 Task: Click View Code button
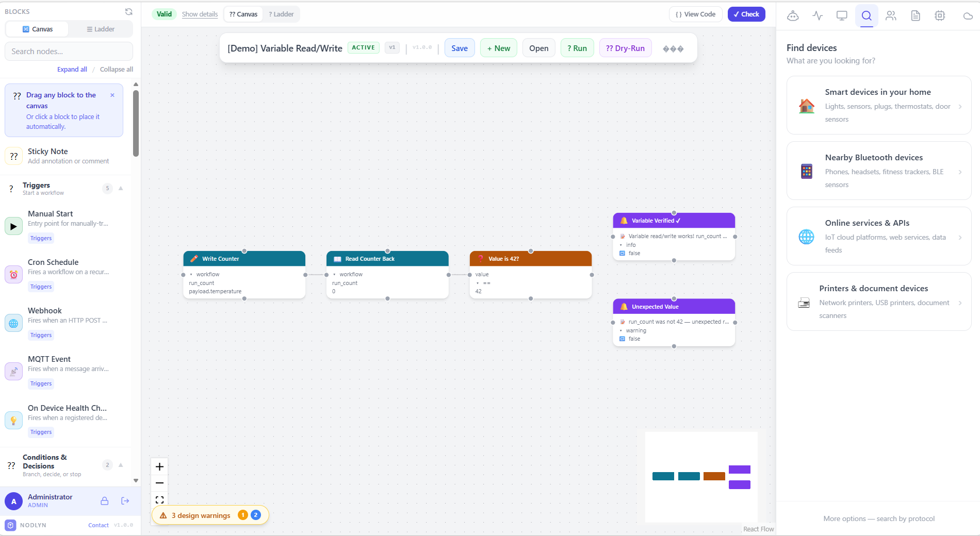click(695, 14)
